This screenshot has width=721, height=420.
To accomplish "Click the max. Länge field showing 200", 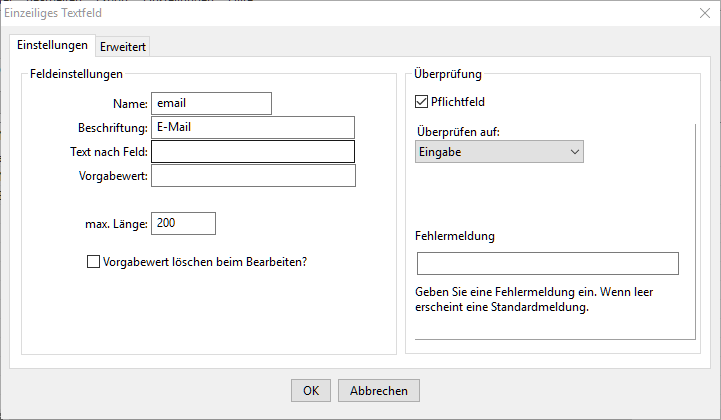I will [183, 224].
